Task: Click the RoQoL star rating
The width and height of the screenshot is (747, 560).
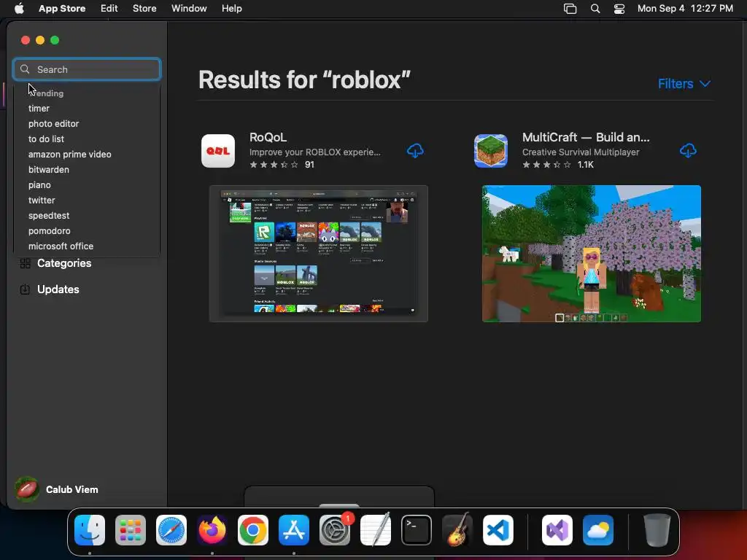Action: (x=274, y=164)
